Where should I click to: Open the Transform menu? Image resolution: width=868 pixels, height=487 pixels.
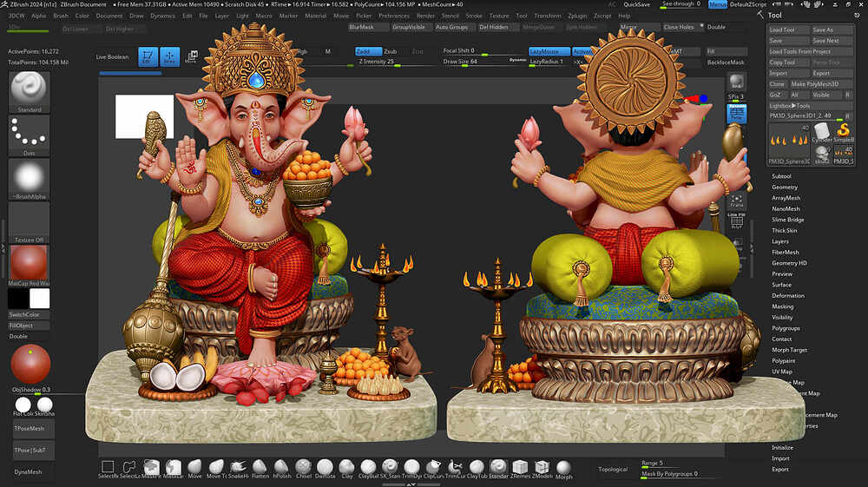click(x=548, y=16)
